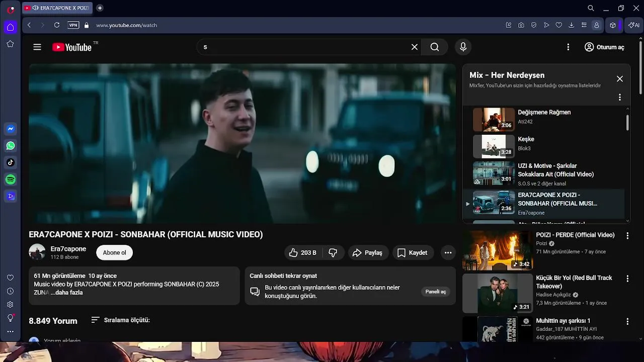Viewport: 644px width, 362px height.
Task: Select the ERA7CAPONE X POIZI browser tab
Action: tap(57, 8)
